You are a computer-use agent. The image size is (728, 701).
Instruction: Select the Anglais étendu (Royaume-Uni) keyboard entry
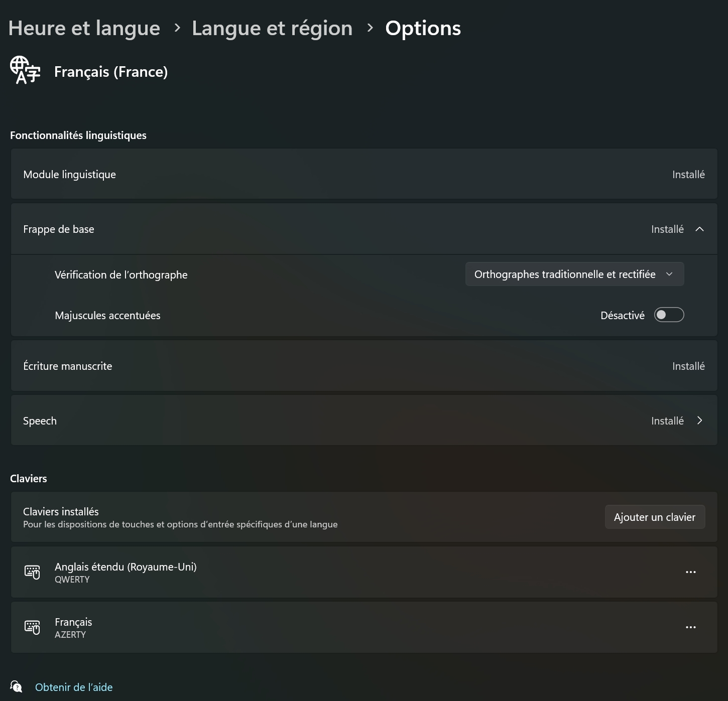click(x=364, y=572)
